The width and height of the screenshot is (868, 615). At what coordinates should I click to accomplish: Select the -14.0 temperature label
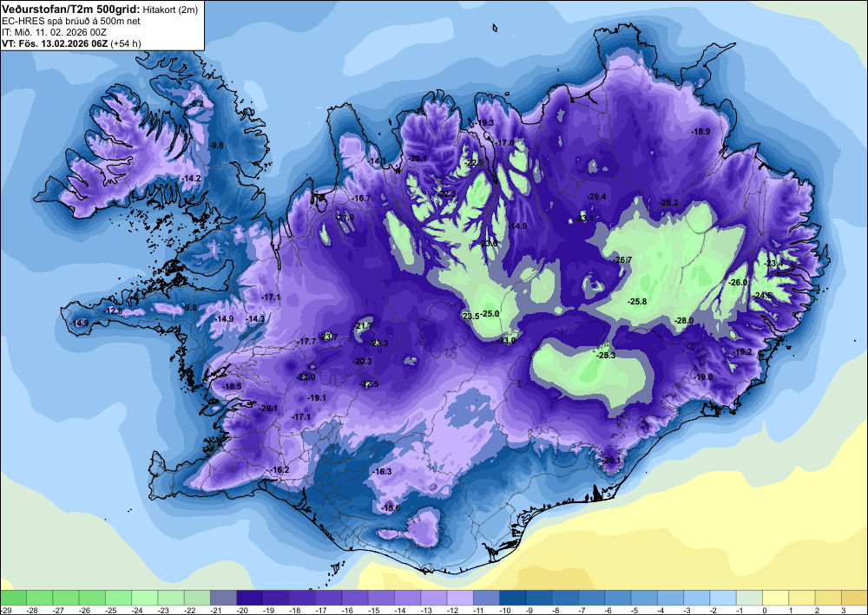pyautogui.click(x=518, y=226)
